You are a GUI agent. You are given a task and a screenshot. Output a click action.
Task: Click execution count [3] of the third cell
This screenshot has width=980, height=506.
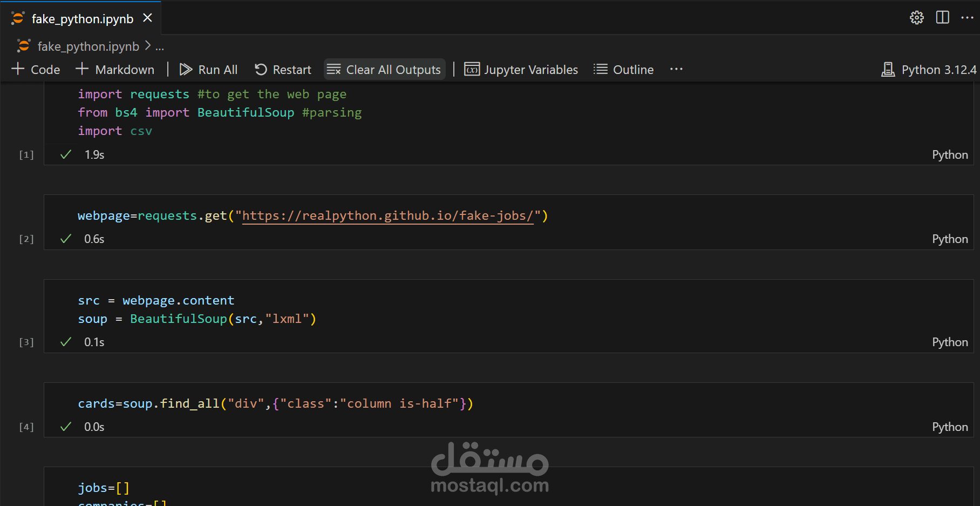pyautogui.click(x=26, y=342)
